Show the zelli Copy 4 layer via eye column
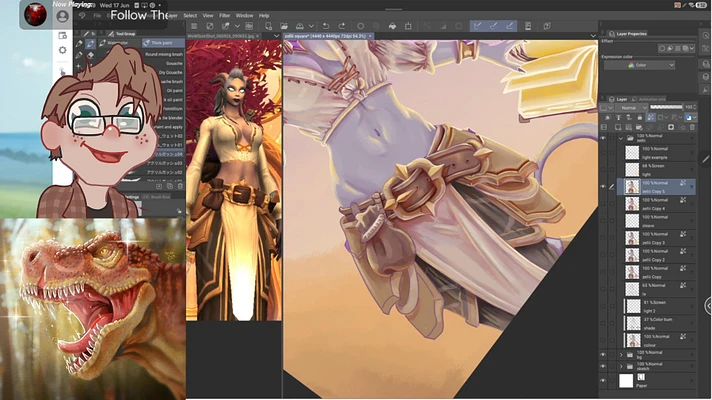 (603, 204)
